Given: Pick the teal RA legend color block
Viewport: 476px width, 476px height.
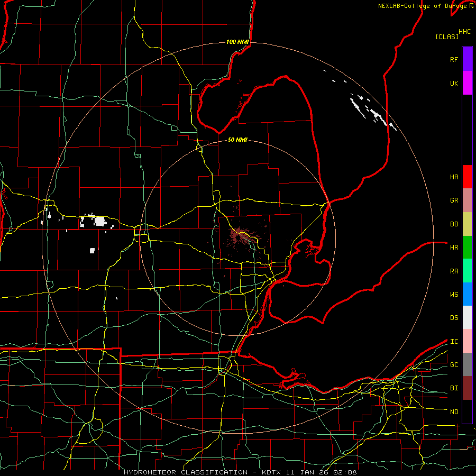Looking at the screenshot, I should point(467,270).
